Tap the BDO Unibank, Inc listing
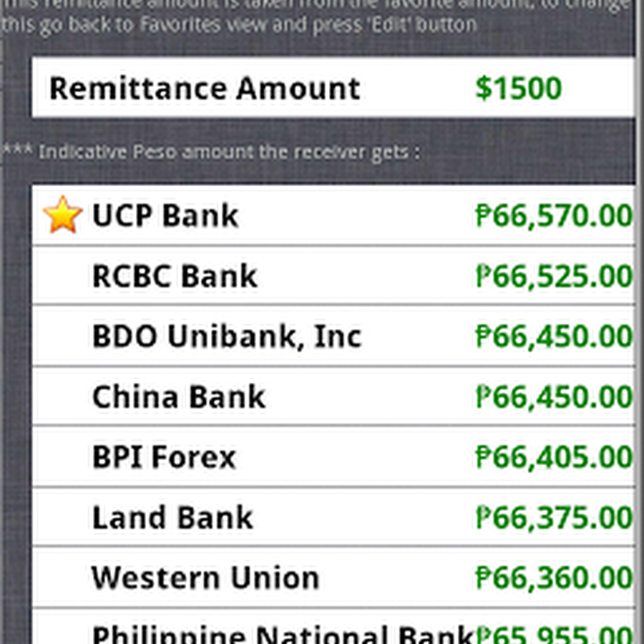644x644 pixels. point(227,336)
